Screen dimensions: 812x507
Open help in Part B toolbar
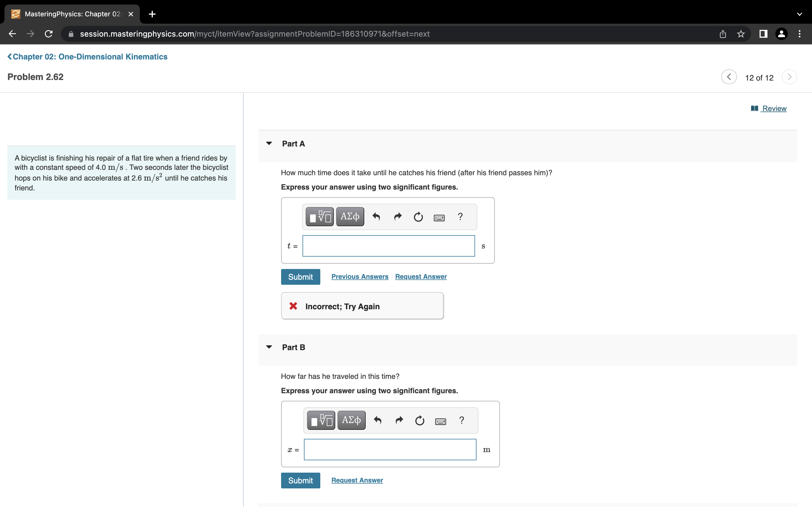(x=461, y=420)
